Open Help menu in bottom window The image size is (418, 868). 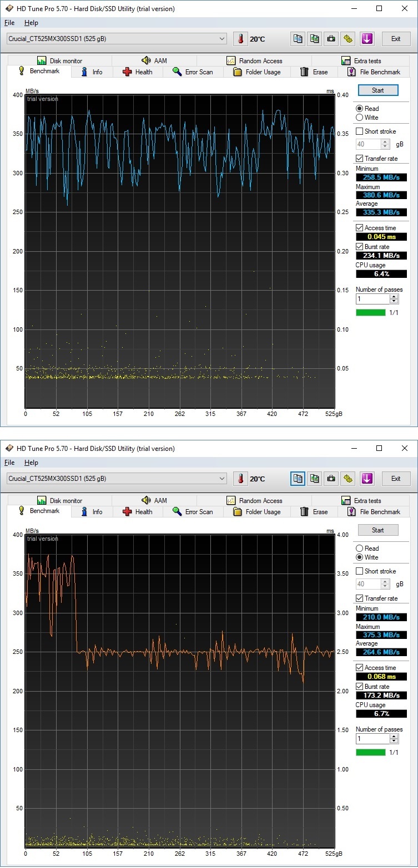(x=32, y=463)
